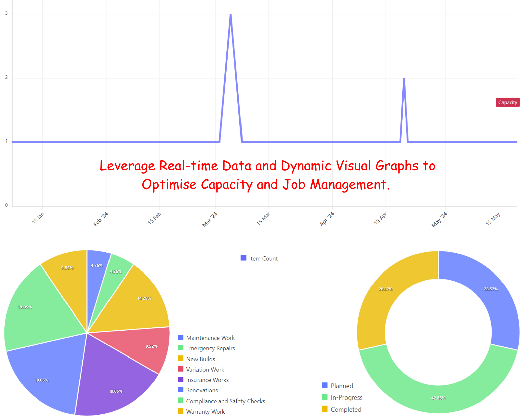Hide the In-Progress status via legend
Image resolution: width=525 pixels, height=420 pixels.
click(346, 397)
